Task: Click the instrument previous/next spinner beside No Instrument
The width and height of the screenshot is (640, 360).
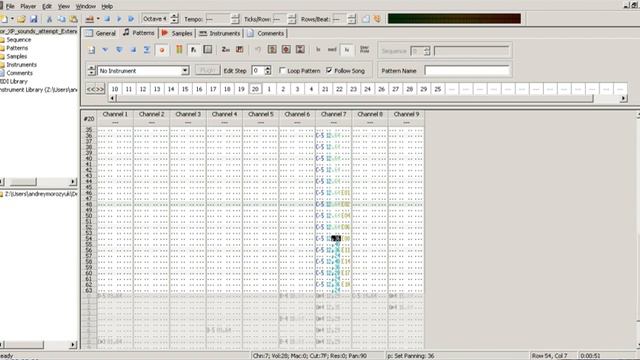Action: 91,71
